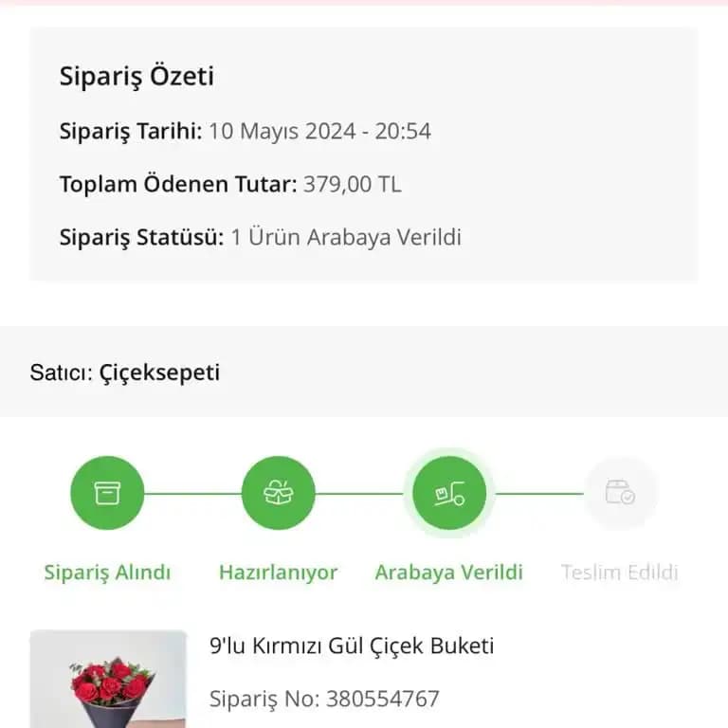This screenshot has height=728, width=728.
Task: Click the Sipariş Özeti heading
Action: 136,77
